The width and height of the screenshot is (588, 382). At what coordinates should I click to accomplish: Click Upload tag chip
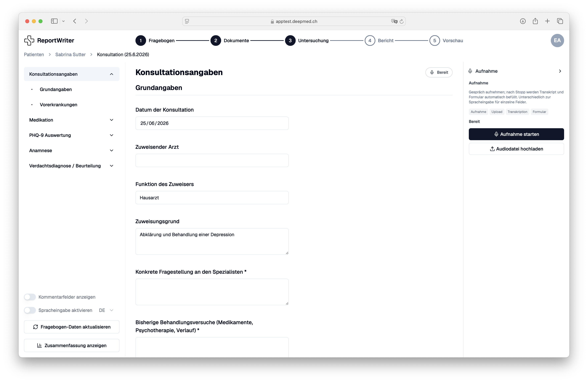tap(497, 112)
